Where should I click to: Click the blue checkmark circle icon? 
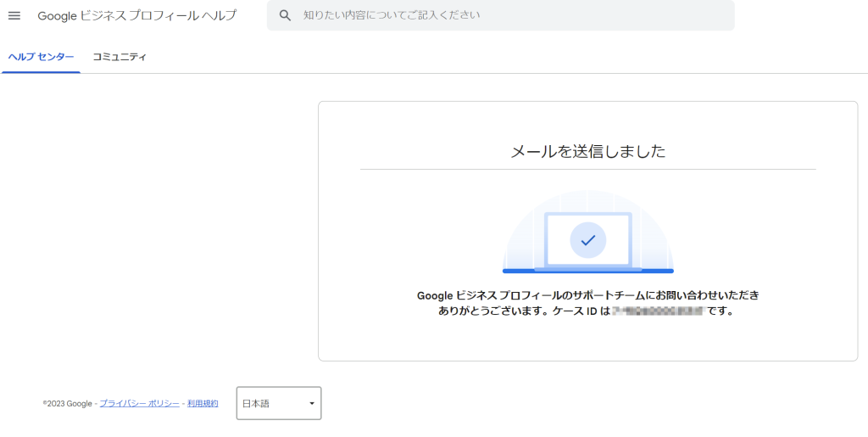pyautogui.click(x=587, y=240)
